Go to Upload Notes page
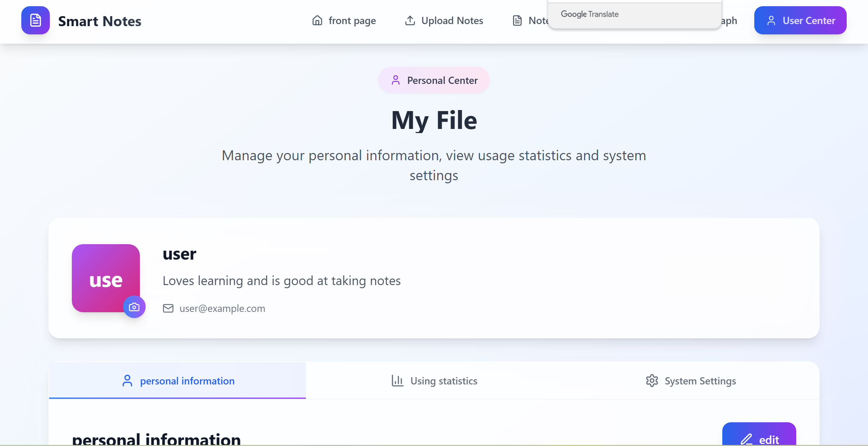 point(452,21)
